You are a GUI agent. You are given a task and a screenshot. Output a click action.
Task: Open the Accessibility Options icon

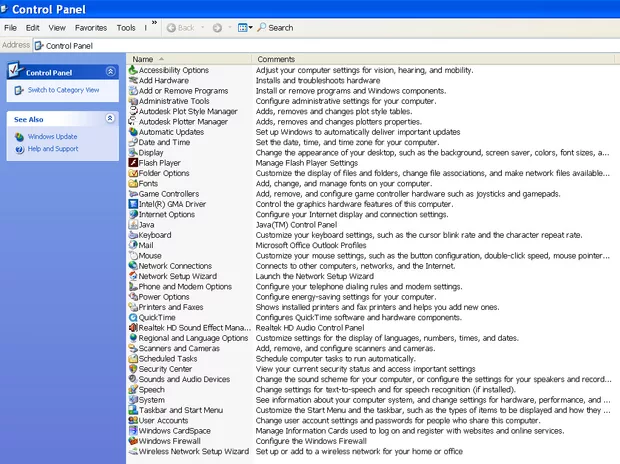coord(133,70)
